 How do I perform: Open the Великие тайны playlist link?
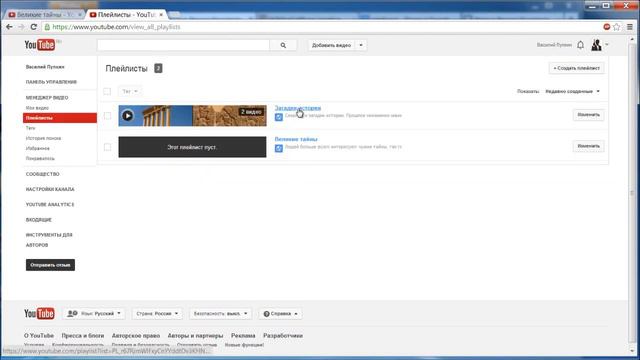(296, 139)
